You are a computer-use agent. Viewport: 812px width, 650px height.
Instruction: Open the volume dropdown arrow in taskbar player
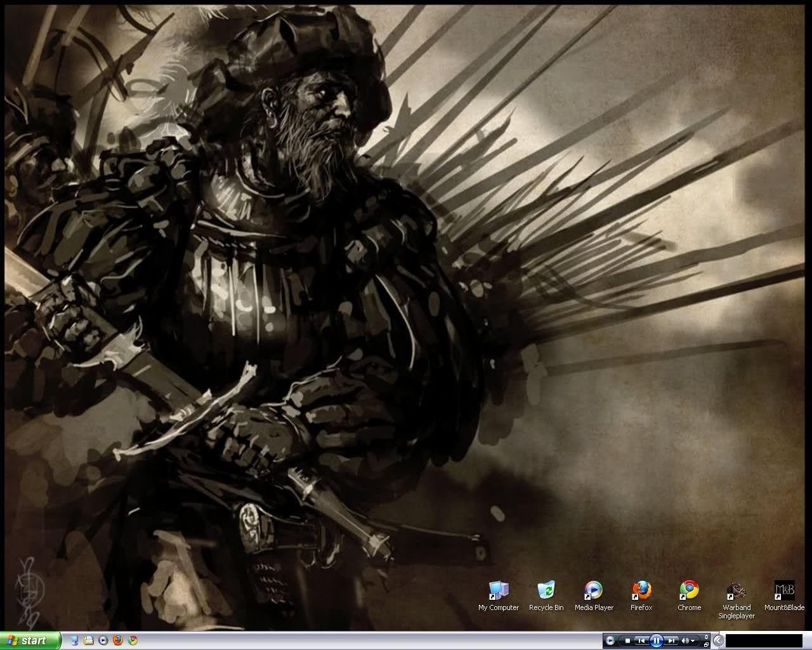[x=693, y=641]
